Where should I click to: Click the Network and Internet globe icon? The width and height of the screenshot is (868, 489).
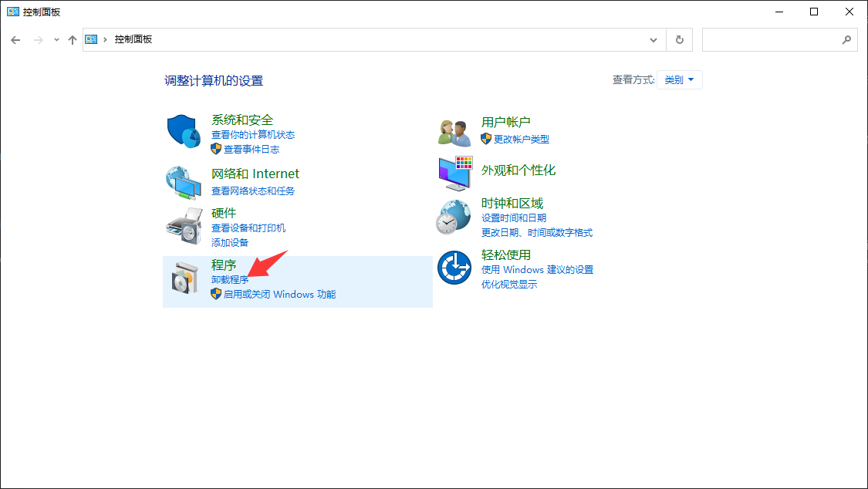[x=184, y=182]
